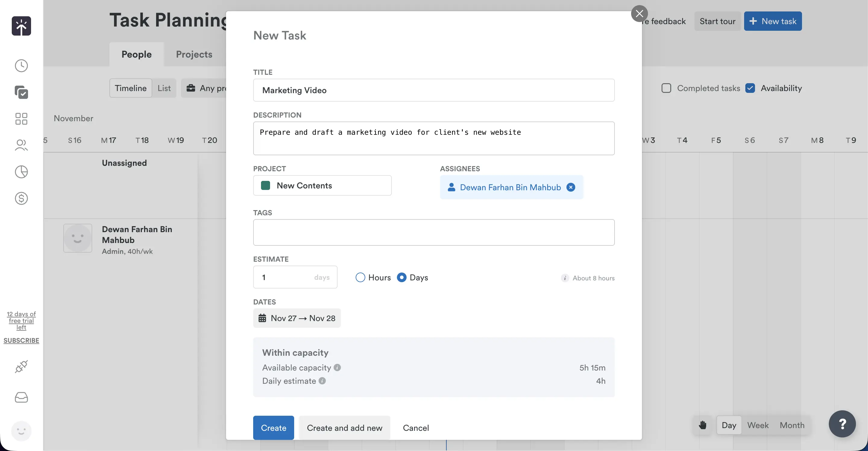Disable the Availability checkbox

coord(750,88)
